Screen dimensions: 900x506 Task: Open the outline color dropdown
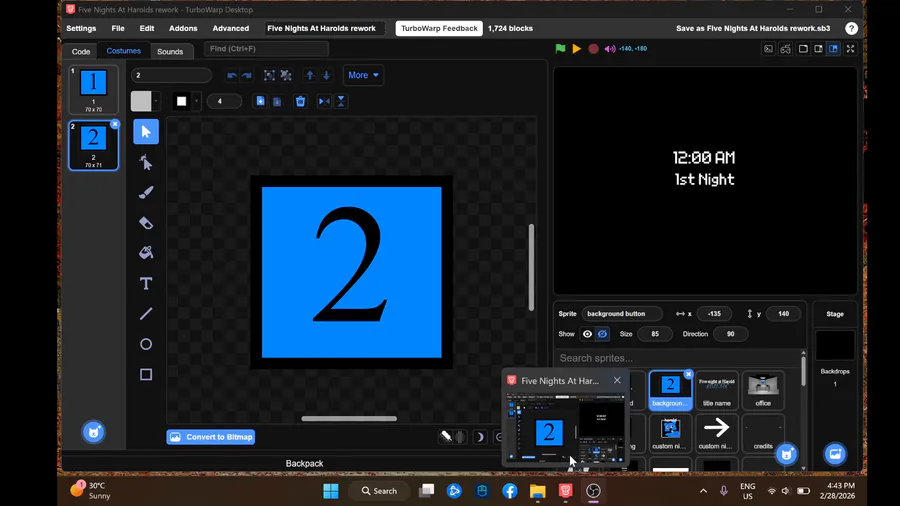pos(196,102)
